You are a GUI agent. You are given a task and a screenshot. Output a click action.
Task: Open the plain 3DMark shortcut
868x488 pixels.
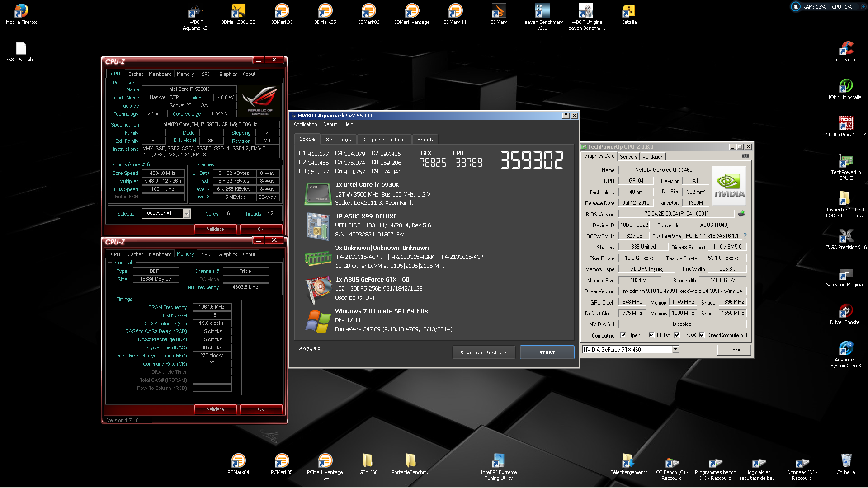point(499,14)
